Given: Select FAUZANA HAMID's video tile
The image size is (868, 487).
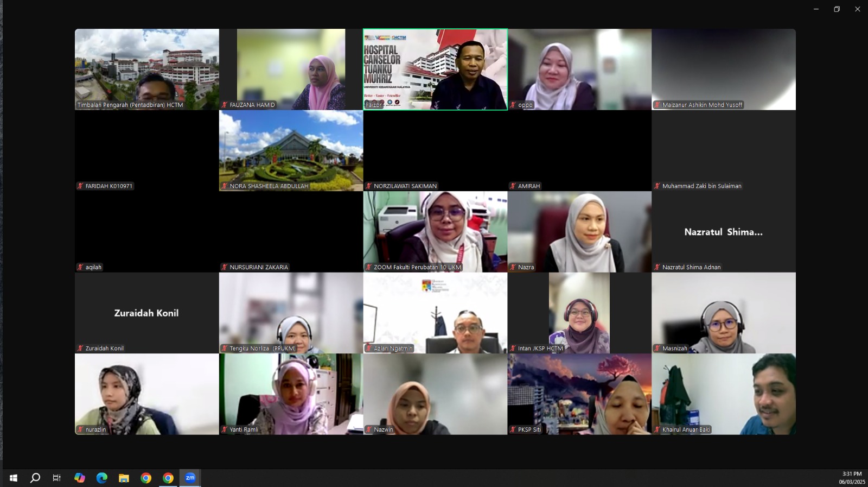Looking at the screenshot, I should coord(291,69).
